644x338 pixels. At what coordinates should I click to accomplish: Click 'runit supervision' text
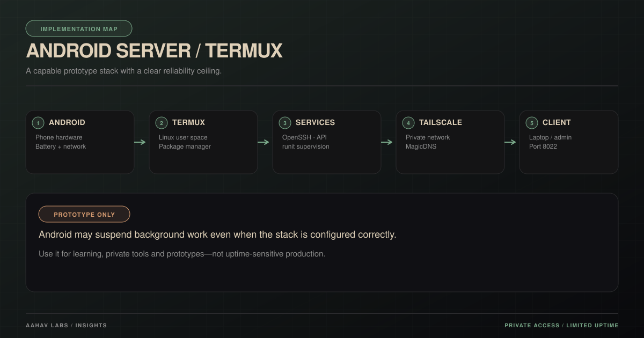[306, 146]
